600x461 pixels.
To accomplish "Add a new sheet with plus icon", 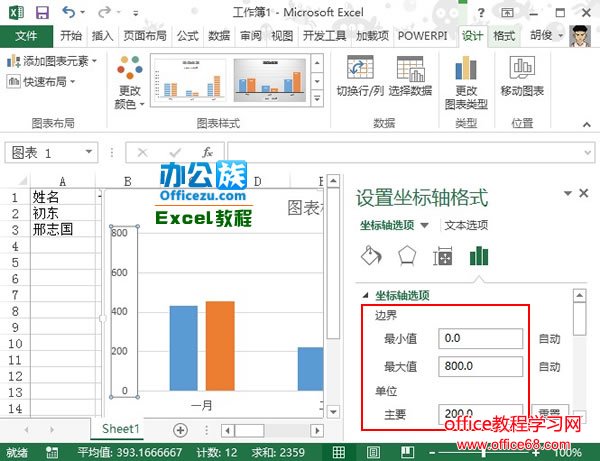I will pos(180,430).
